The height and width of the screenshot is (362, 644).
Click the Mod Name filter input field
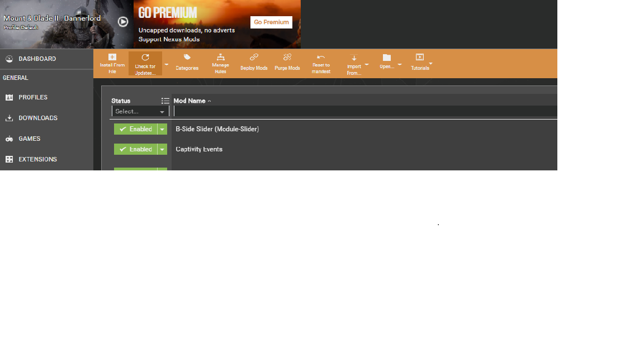pyautogui.click(x=365, y=111)
